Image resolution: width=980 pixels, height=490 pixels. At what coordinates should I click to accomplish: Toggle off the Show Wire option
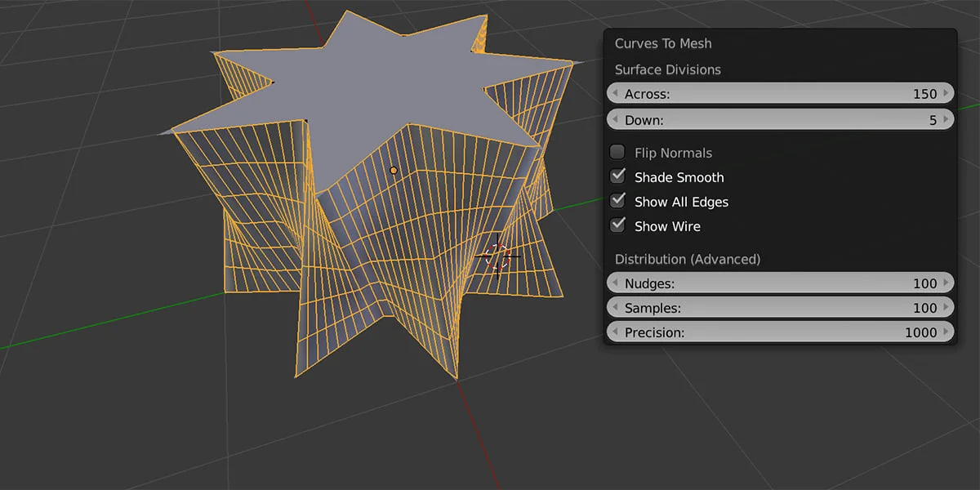tap(617, 226)
